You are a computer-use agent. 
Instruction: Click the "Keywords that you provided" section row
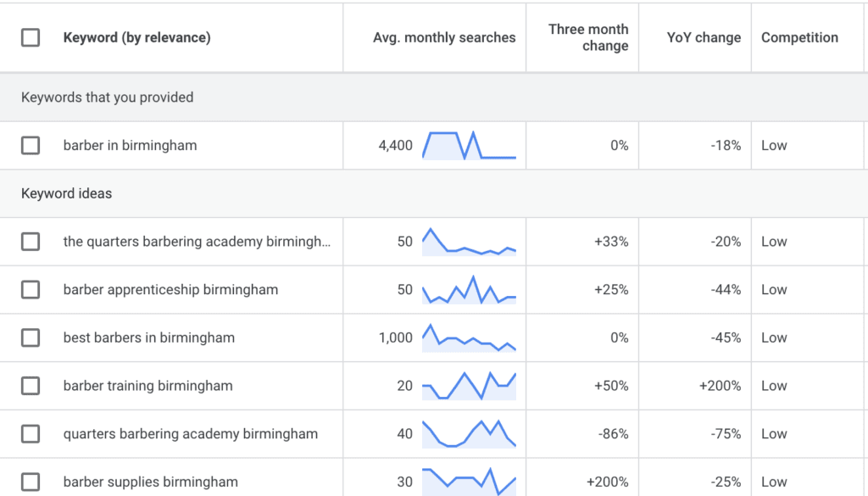(107, 98)
